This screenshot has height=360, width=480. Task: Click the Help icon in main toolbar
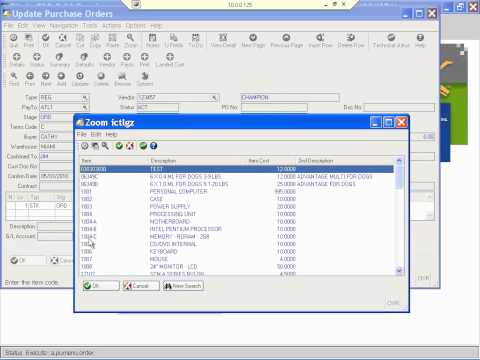click(x=420, y=38)
